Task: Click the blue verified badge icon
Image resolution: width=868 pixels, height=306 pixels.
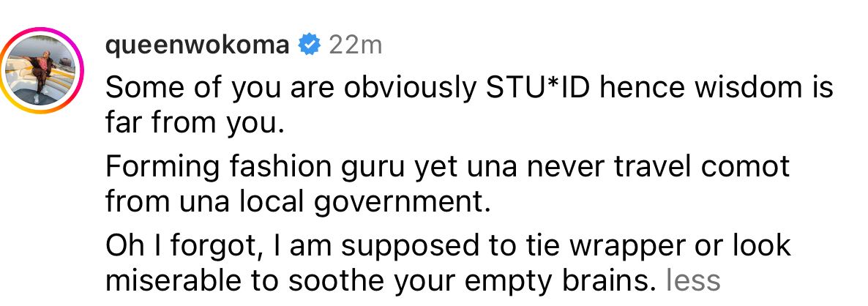Action: [x=310, y=45]
